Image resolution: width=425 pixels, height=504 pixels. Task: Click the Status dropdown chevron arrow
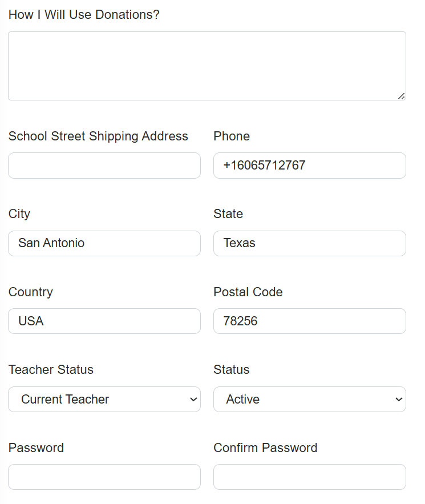398,400
